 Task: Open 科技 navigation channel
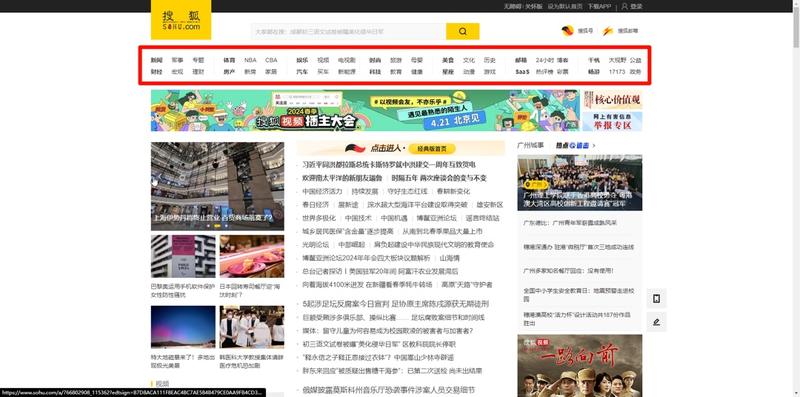coord(375,72)
